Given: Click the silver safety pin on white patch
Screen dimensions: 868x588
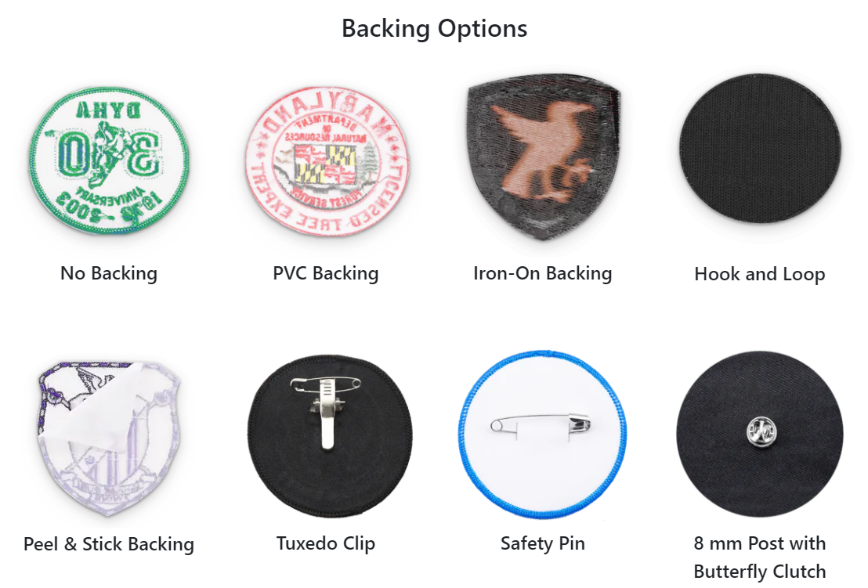Looking at the screenshot, I should point(541,426).
